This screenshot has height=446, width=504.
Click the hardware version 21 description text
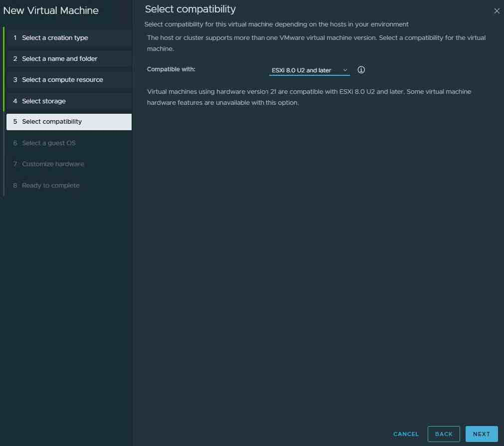(x=309, y=97)
